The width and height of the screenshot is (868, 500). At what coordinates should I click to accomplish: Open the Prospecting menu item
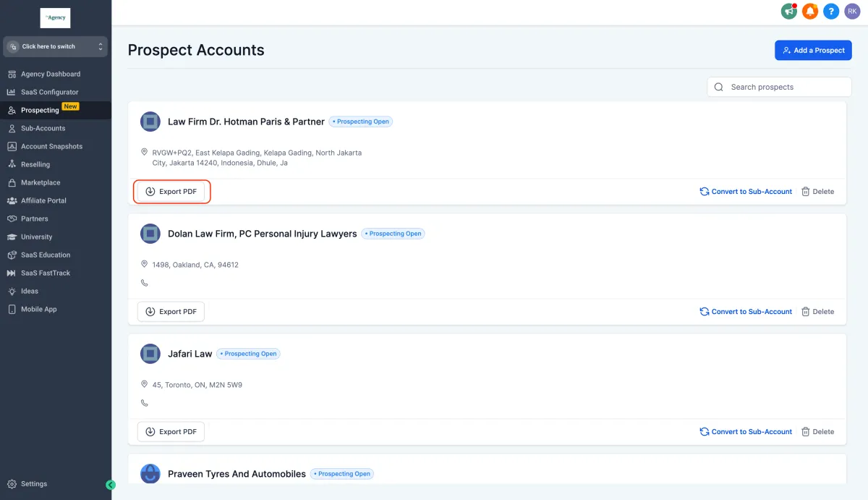(40, 110)
